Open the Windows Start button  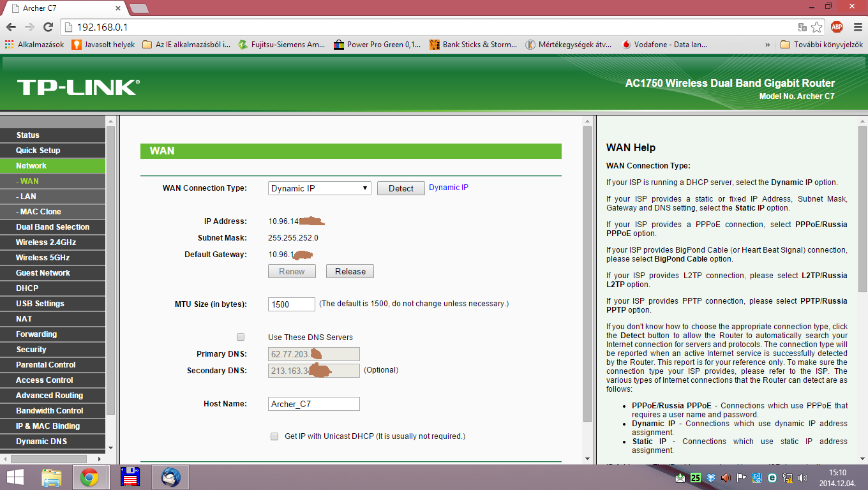click(15, 477)
